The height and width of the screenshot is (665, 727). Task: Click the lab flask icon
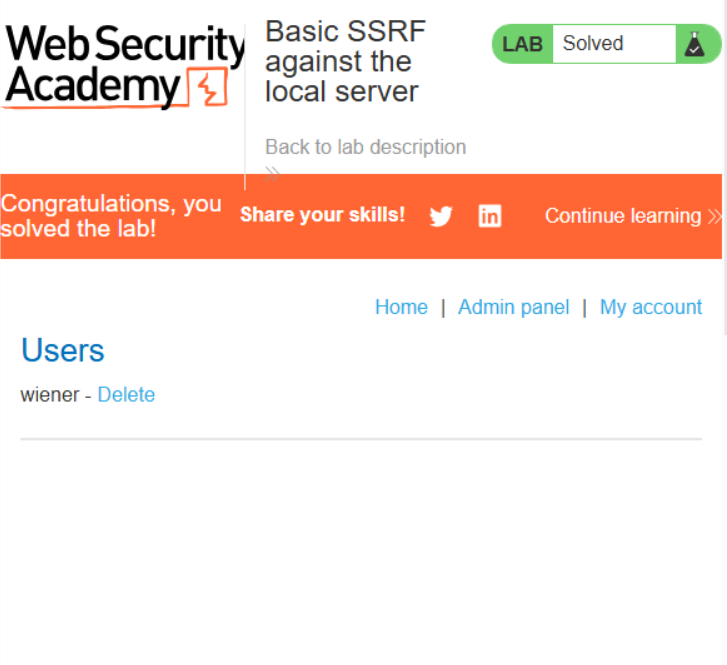(x=694, y=44)
